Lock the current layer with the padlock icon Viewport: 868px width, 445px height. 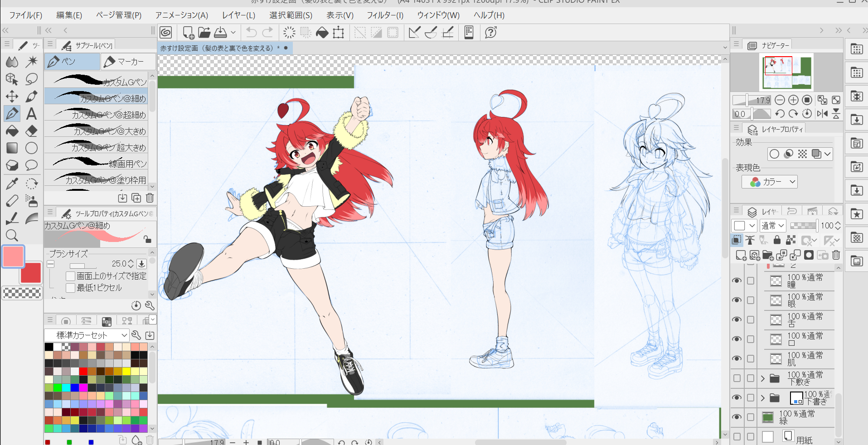click(777, 240)
